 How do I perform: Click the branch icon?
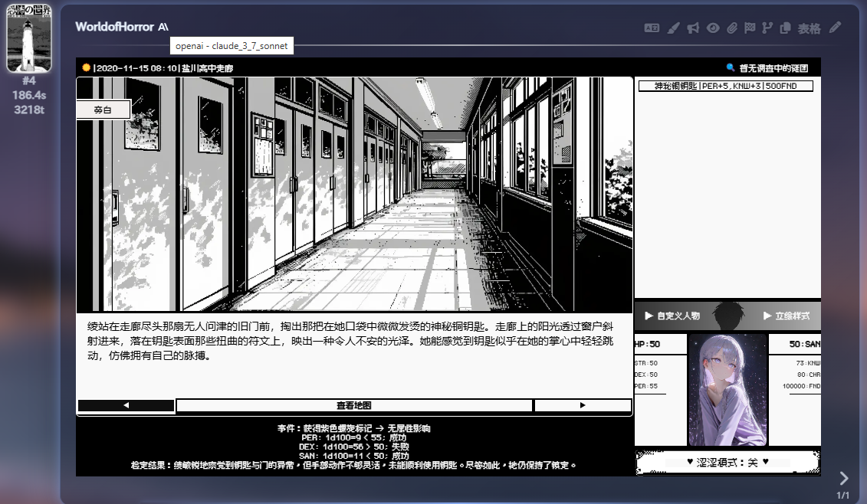pyautogui.click(x=767, y=28)
